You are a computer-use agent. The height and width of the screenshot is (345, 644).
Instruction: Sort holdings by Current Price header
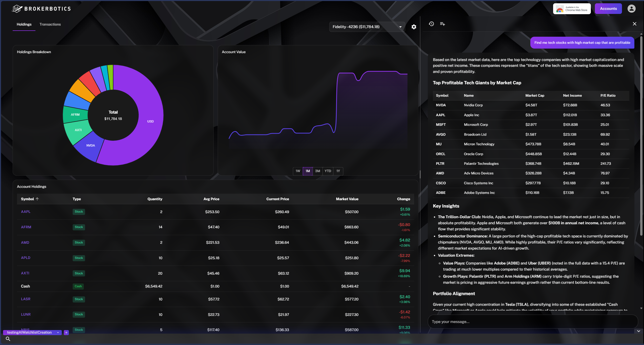pos(277,199)
